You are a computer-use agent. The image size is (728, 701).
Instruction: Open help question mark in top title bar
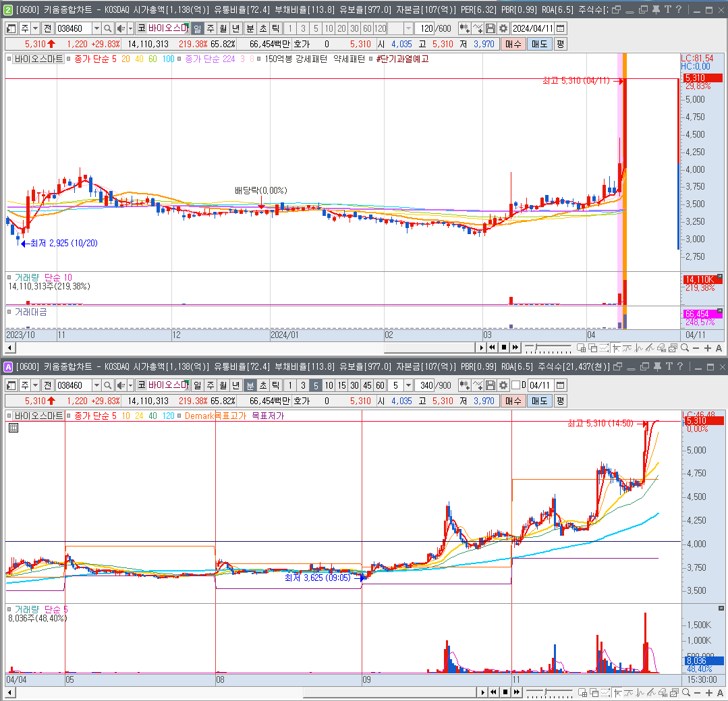click(x=679, y=9)
